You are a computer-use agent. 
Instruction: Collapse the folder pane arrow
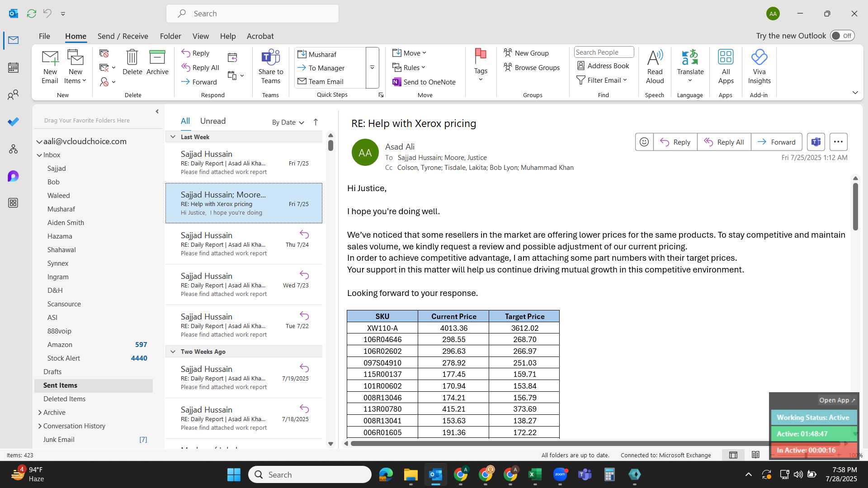point(157,112)
